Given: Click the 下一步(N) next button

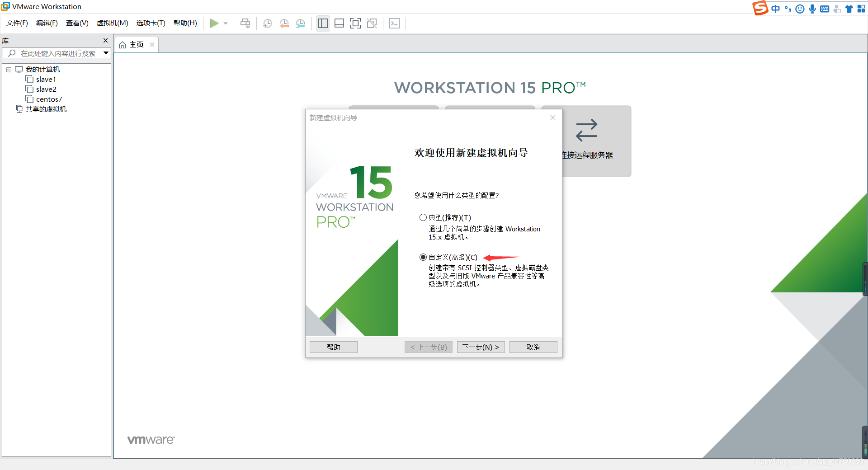Looking at the screenshot, I should tap(481, 347).
